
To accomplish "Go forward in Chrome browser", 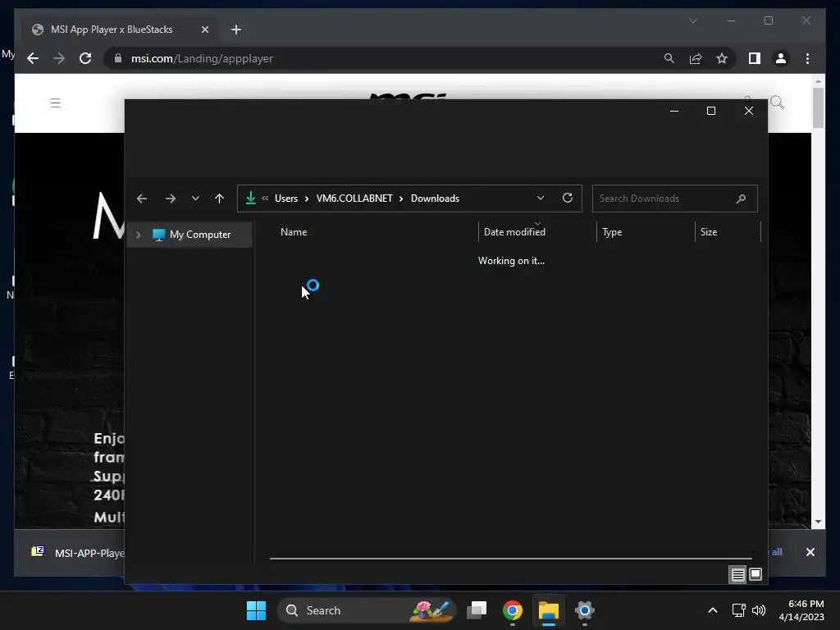I will (x=59, y=58).
